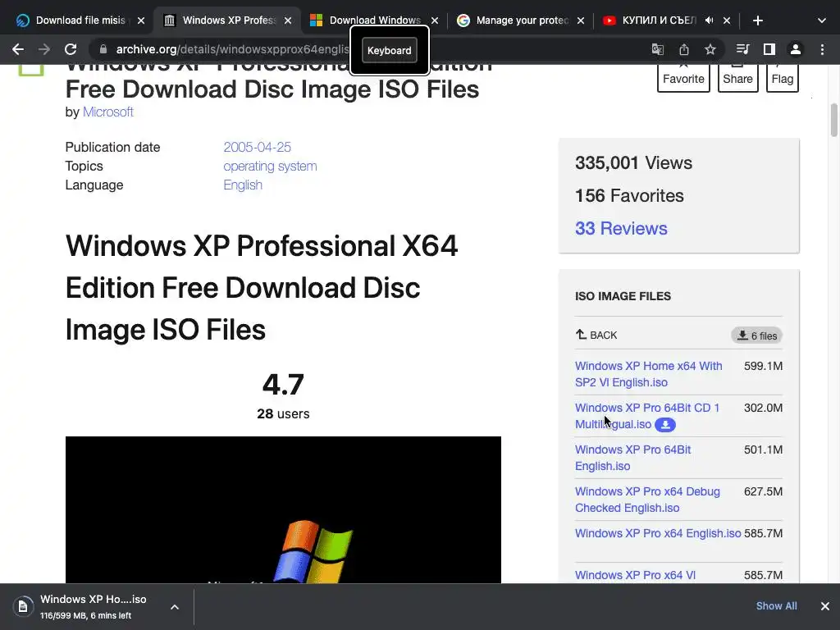Click the Flag button
The image size is (840, 630).
point(782,78)
